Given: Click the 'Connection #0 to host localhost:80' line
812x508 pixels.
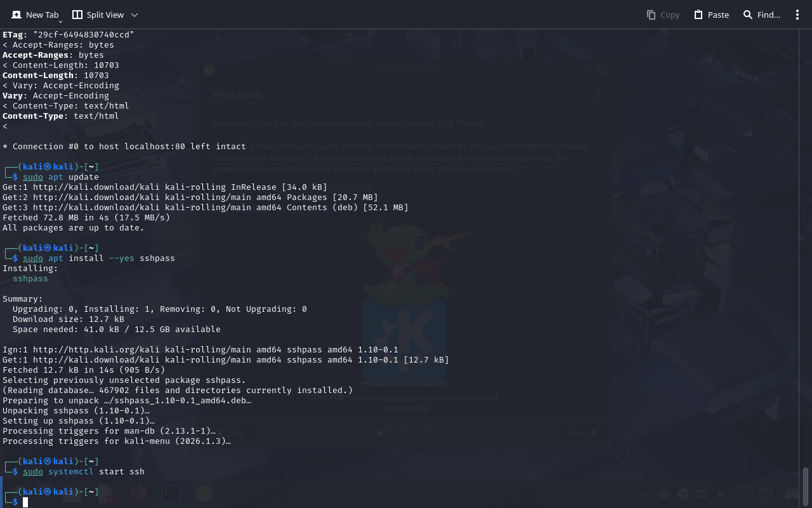Looking at the screenshot, I should click(x=124, y=147).
